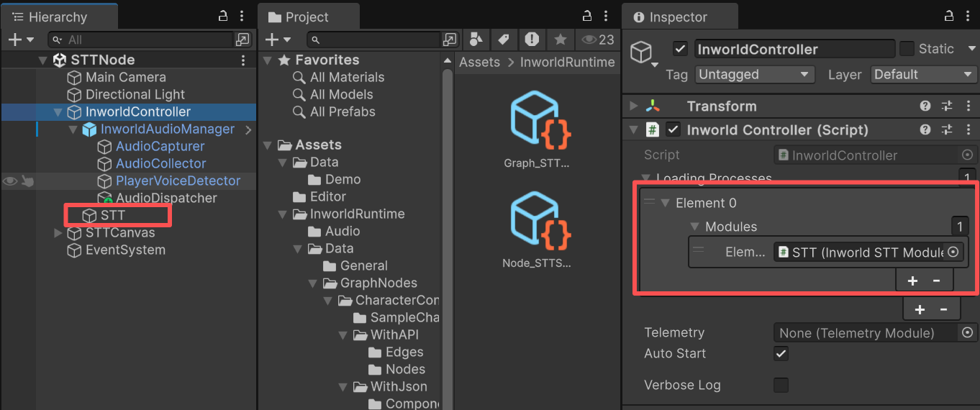Image resolution: width=980 pixels, height=410 pixels.
Task: Remove a module with inner minus button
Action: tap(937, 281)
